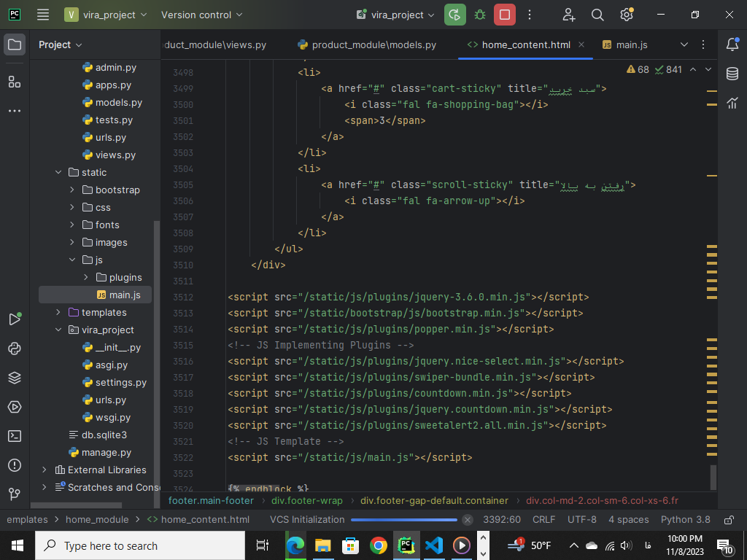Open the Git tool window
Viewport: 747px width, 560px height.
pos(15,494)
